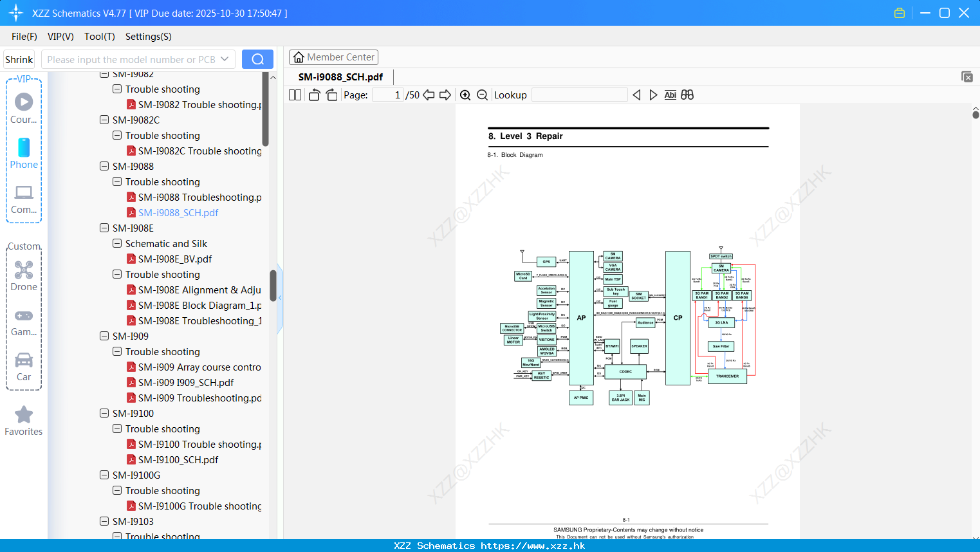The image size is (980, 552).
Task: Click the tree panel vertical scrollbar
Action: pyautogui.click(x=273, y=286)
